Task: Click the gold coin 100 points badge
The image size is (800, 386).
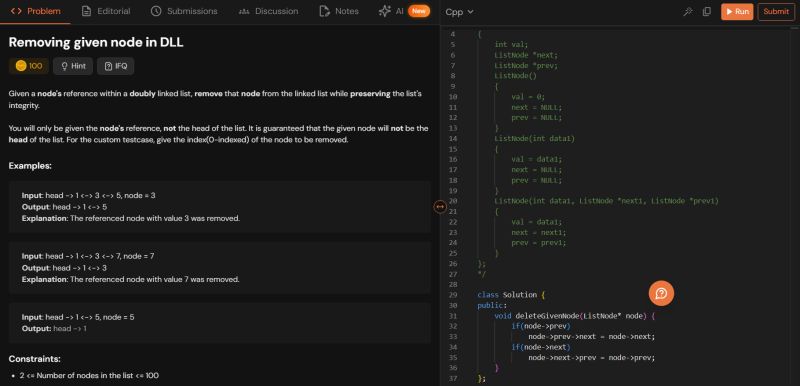Action: tap(29, 66)
